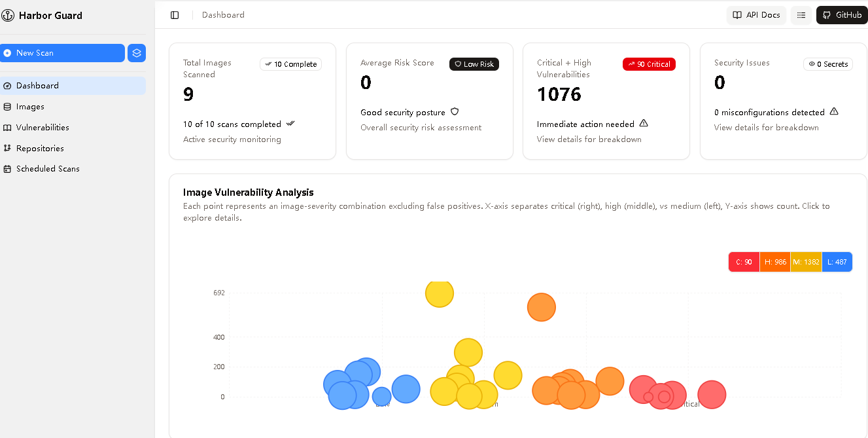Click the 0 Secrets eye badge

click(827, 64)
